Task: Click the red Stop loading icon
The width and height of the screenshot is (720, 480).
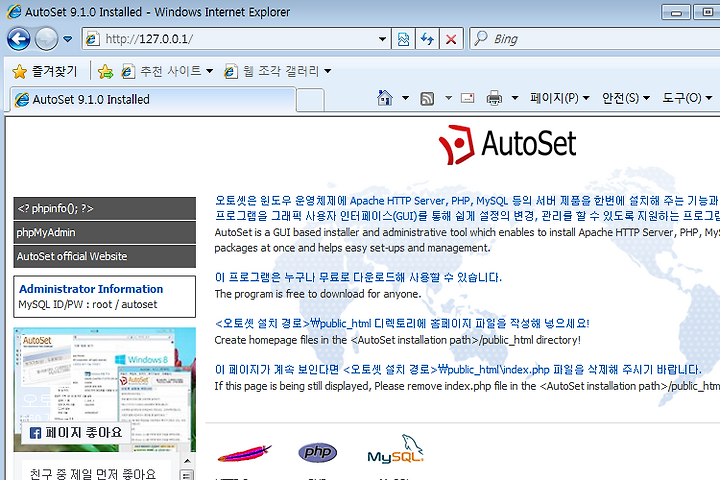Action: click(451, 39)
